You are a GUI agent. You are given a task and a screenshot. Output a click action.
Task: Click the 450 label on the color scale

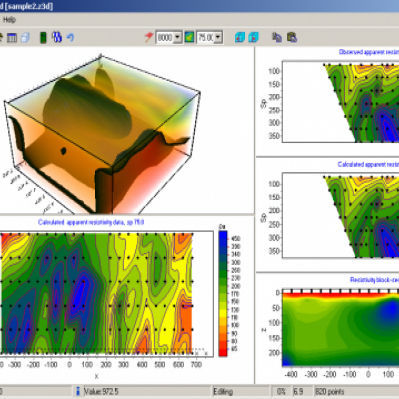235,239
